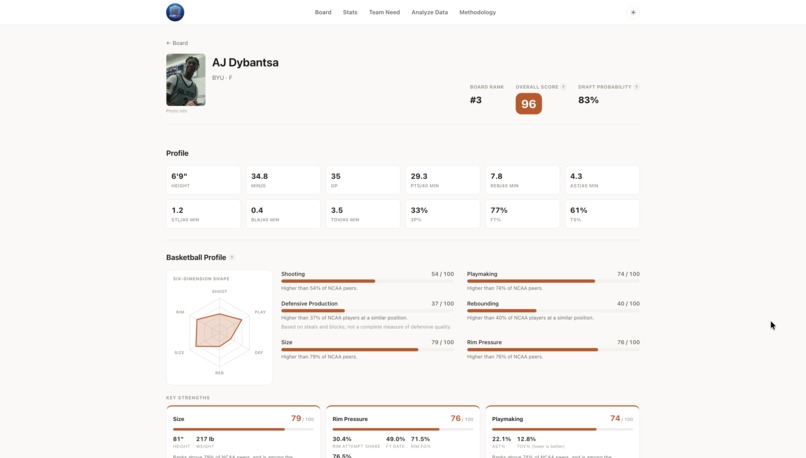The image size is (806, 458).
Task: Click the 3.5 turnovers per 40 card
Action: (x=362, y=214)
